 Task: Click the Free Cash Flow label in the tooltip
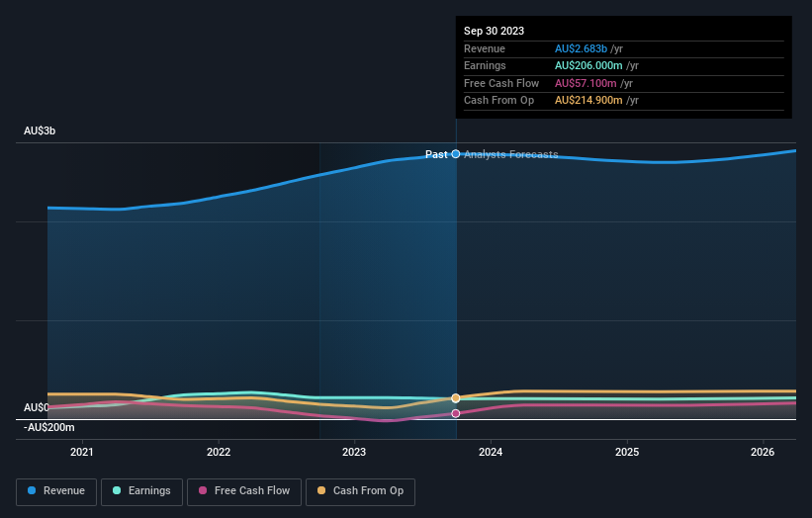(x=501, y=83)
